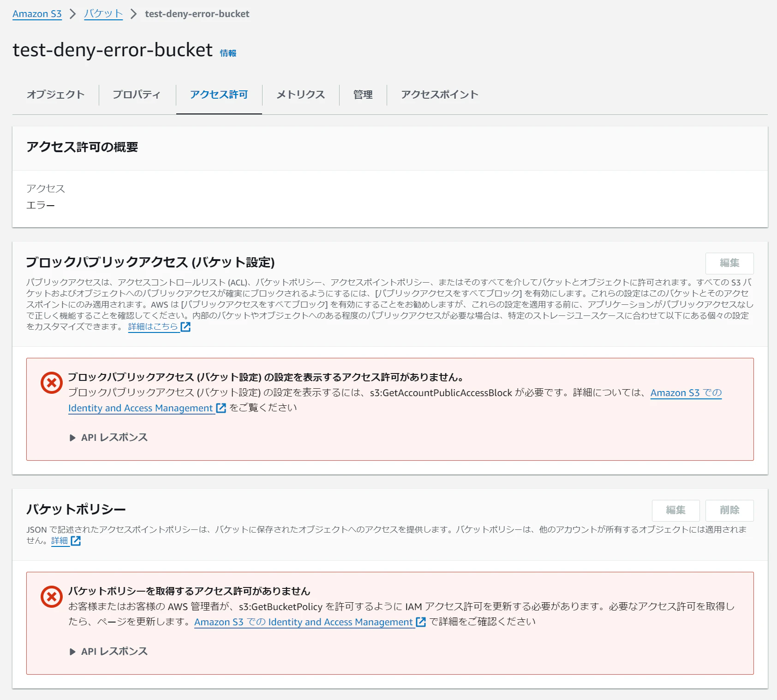Go to the バケット breadcrumb link
This screenshot has height=700, width=777.
click(x=103, y=14)
